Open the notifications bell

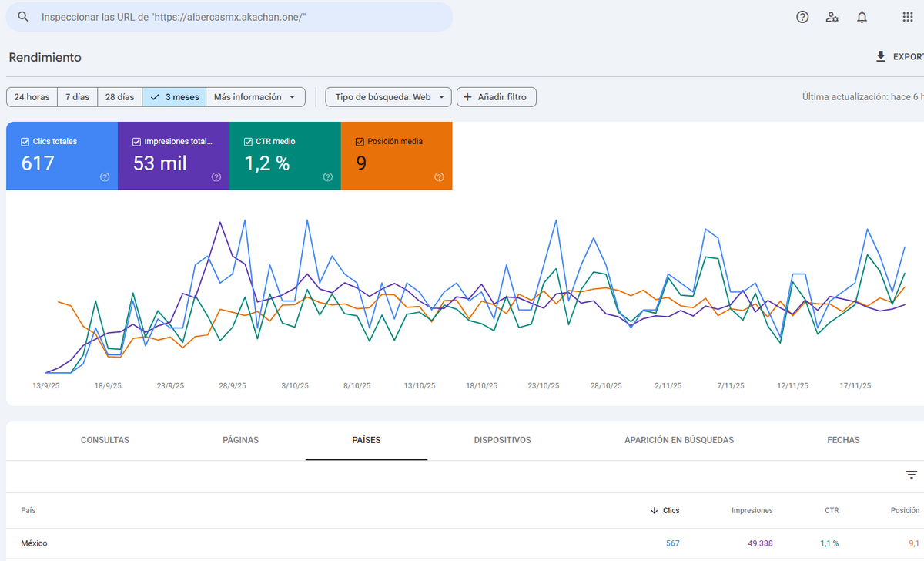pos(862,17)
